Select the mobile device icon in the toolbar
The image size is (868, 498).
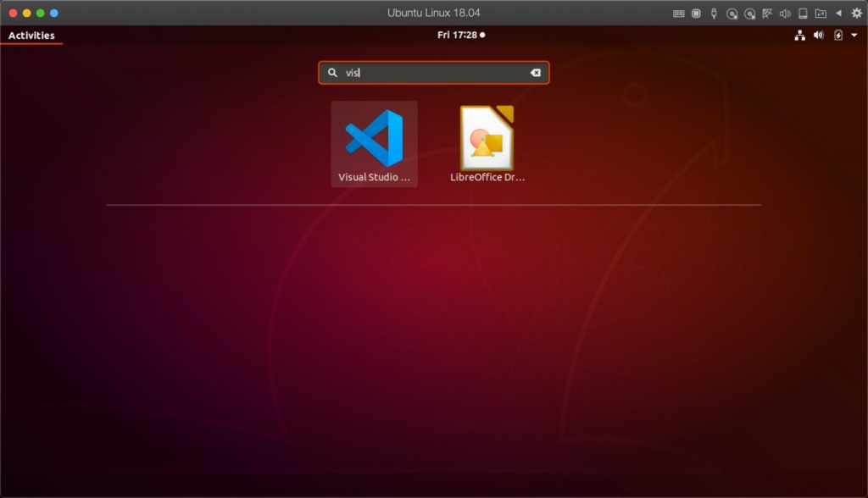click(x=803, y=13)
